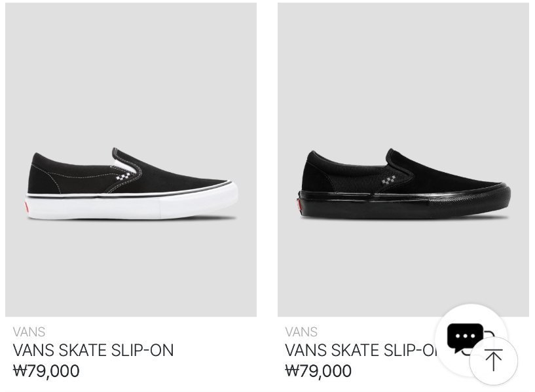This screenshot has height=392, width=535.
Task: Click the red heel tab on all-black shoe
Action: [x=299, y=205]
